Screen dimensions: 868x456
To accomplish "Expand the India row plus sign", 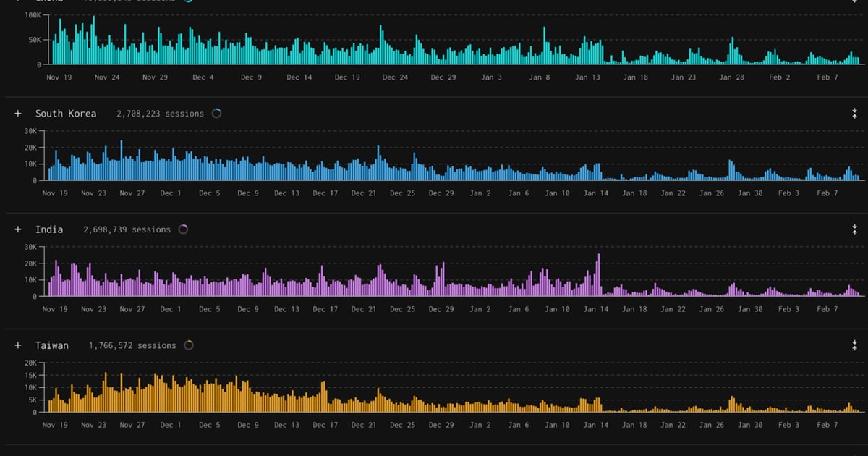I will pyautogui.click(x=18, y=229).
